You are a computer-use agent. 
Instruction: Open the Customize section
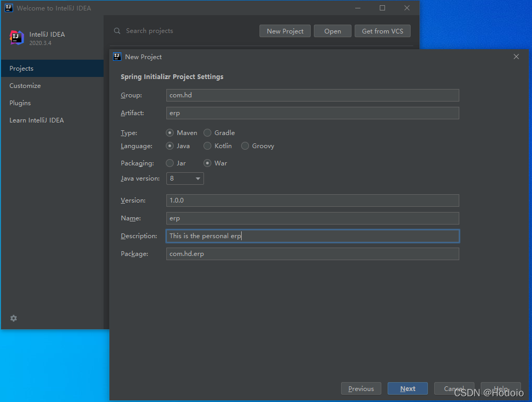point(52,85)
